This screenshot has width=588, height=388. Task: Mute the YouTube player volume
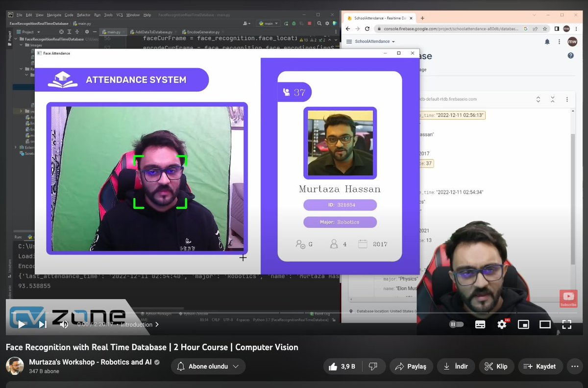coord(64,324)
